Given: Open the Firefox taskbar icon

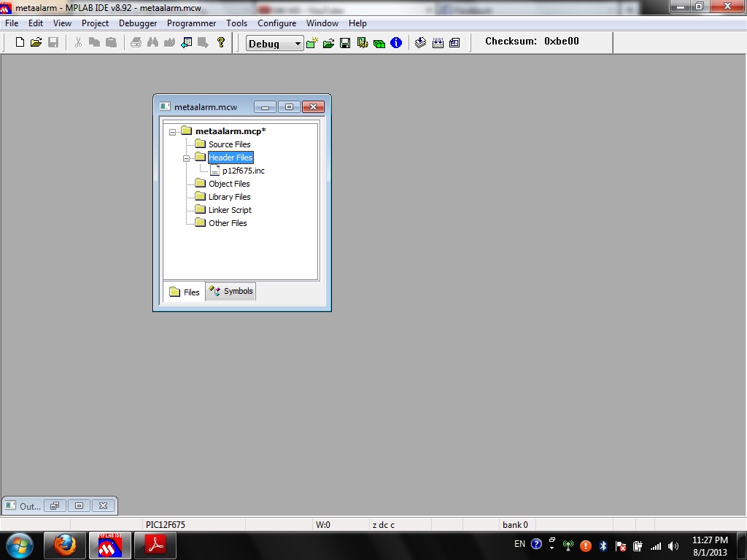Looking at the screenshot, I should point(65,545).
